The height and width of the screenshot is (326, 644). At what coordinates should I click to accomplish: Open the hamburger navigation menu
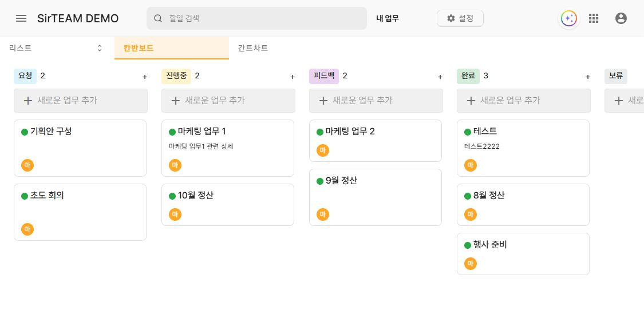[x=21, y=18]
